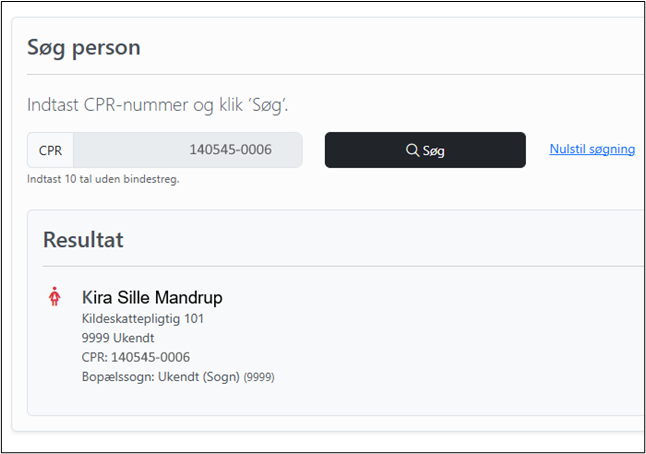Click the red female person icon

pos(54,297)
